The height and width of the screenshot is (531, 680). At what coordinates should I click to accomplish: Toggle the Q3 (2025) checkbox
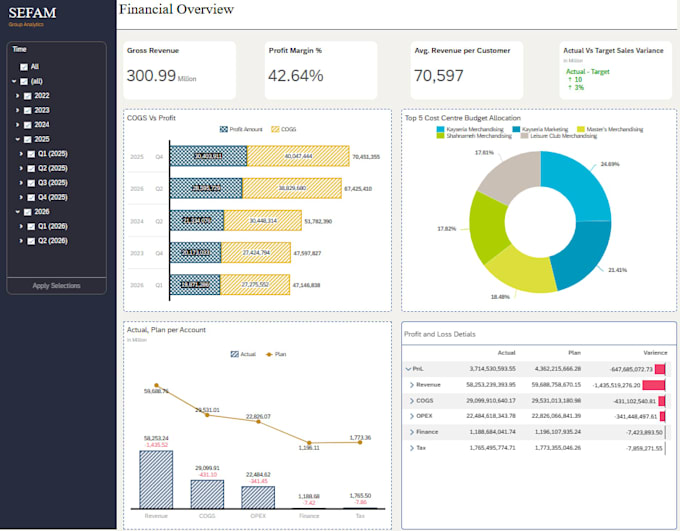[x=31, y=183]
